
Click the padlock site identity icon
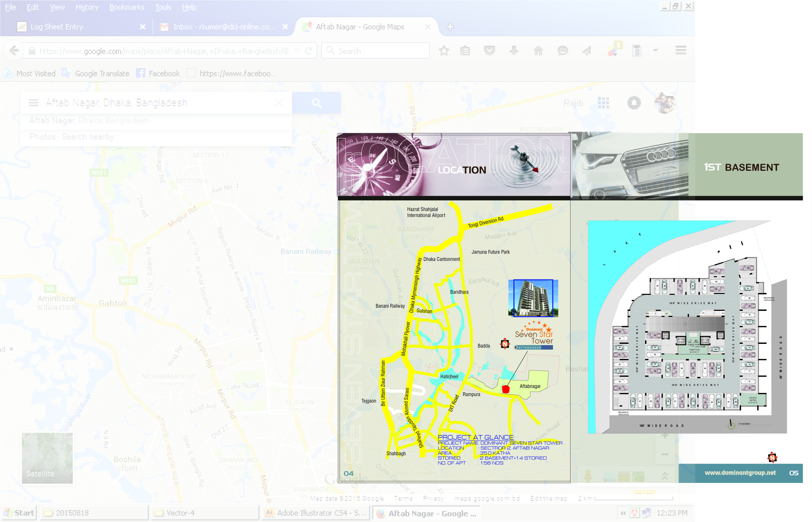[x=32, y=51]
